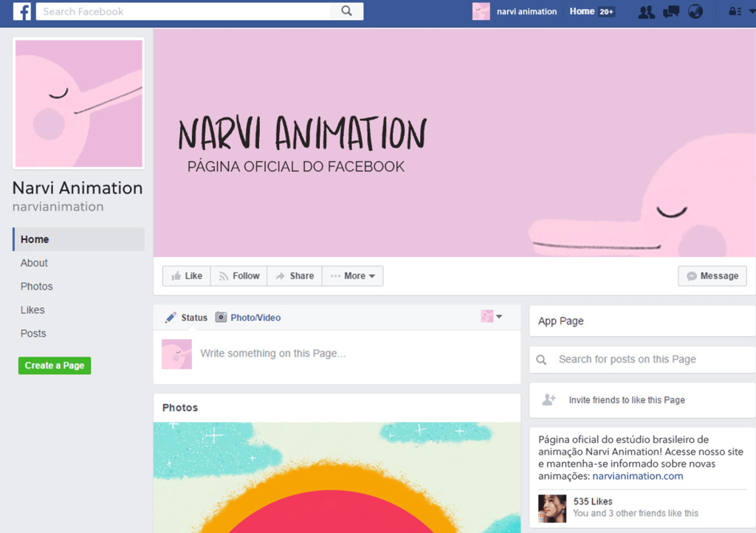Click the search magnifier button
The height and width of the screenshot is (533, 756).
point(346,11)
